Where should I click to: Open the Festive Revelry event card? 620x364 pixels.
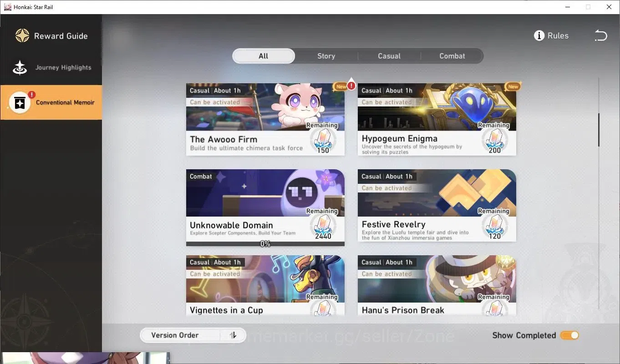(x=437, y=205)
